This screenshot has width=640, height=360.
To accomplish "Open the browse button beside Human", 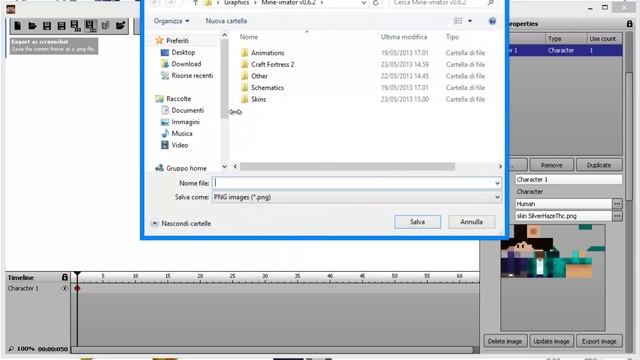I will [x=617, y=203].
